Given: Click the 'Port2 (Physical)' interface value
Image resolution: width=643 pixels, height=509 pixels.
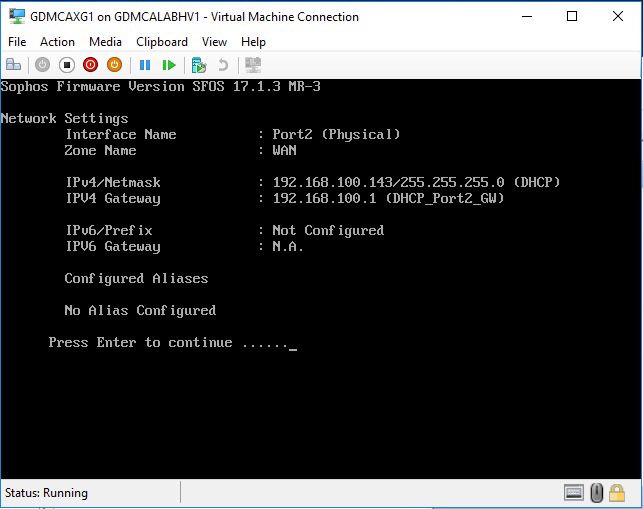Looking at the screenshot, I should [336, 135].
